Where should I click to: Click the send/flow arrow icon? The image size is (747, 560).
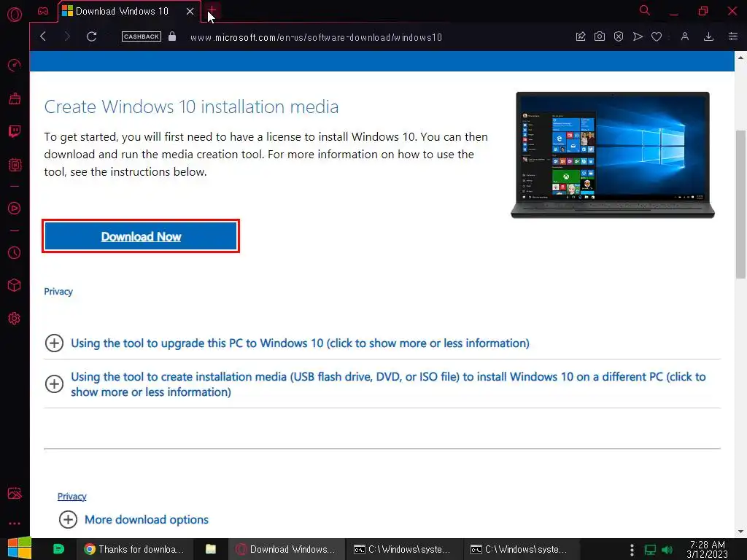pos(638,36)
